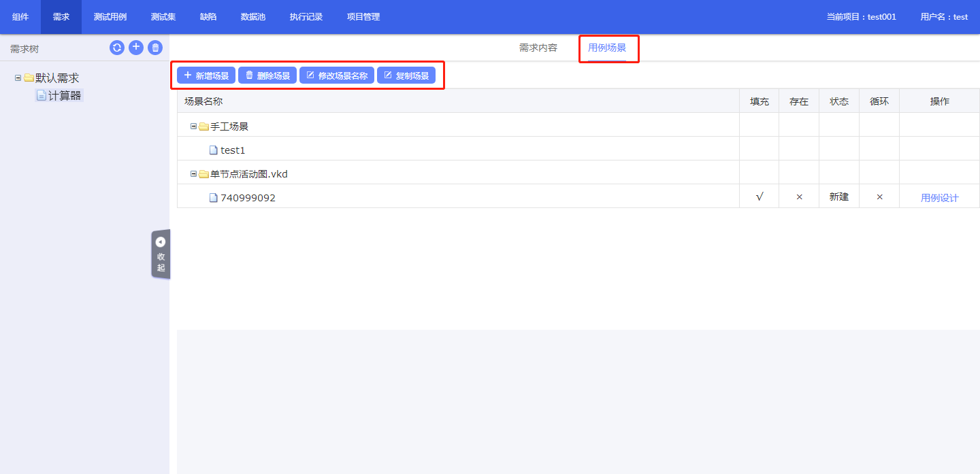Open the 缺陷 menu in navbar

(x=208, y=17)
